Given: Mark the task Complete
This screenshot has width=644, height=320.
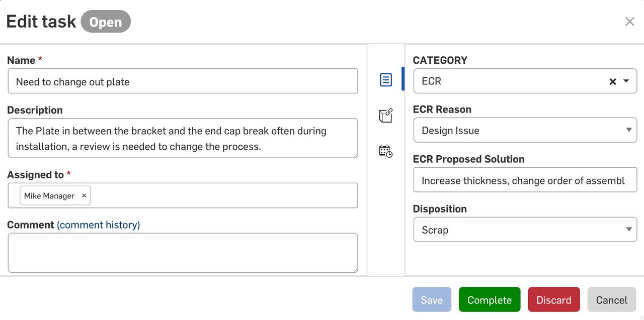Looking at the screenshot, I should click(489, 299).
